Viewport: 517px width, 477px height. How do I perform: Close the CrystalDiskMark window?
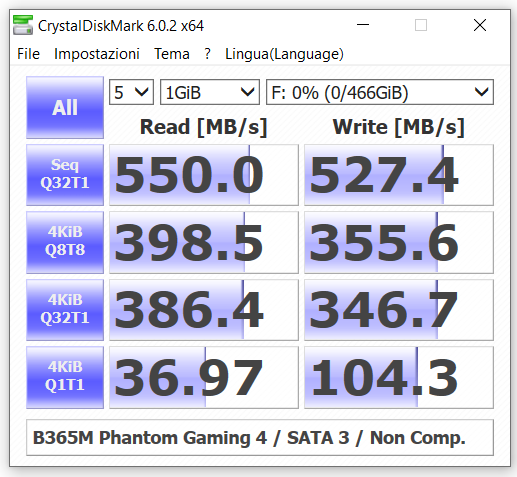[x=480, y=25]
